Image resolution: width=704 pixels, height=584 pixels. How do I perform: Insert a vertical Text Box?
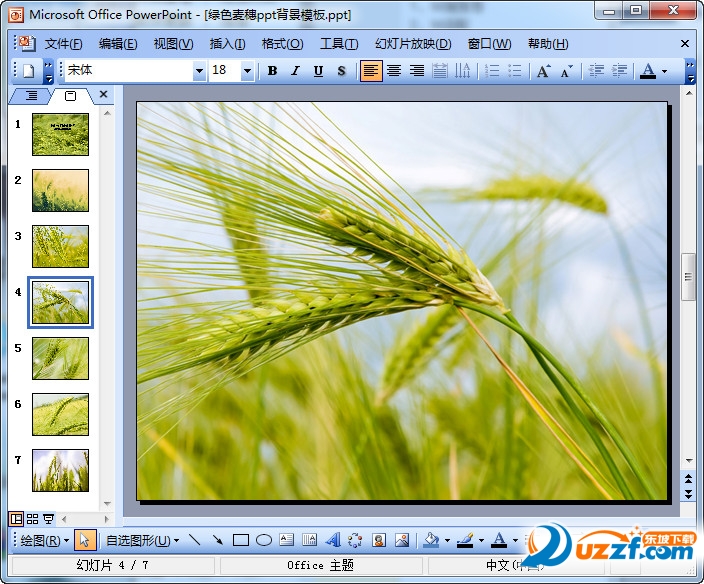pos(309,540)
